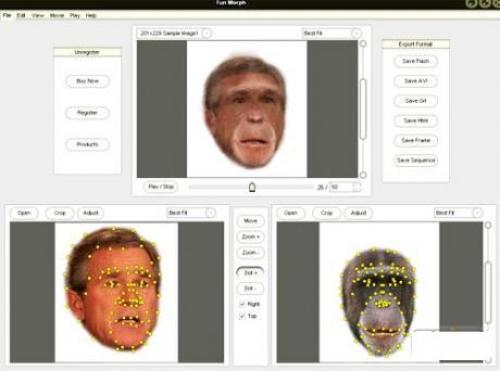This screenshot has width=500, height=371.
Task: Open the View menu
Action: point(38,15)
